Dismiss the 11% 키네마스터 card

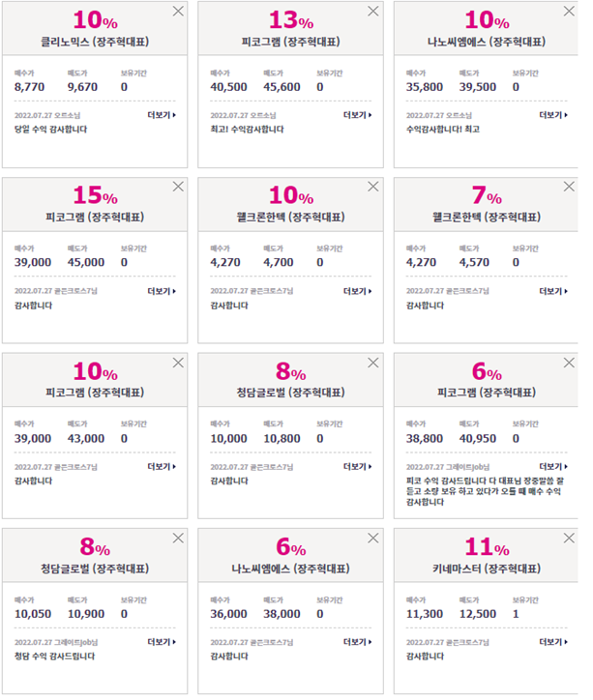point(569,538)
